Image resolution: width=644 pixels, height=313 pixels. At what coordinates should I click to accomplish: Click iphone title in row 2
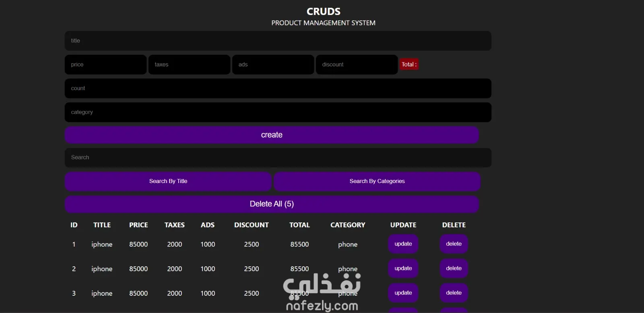point(102,269)
